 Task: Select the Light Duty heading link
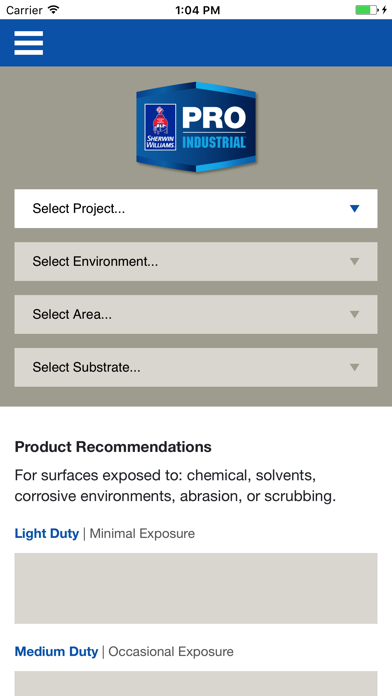(47, 533)
